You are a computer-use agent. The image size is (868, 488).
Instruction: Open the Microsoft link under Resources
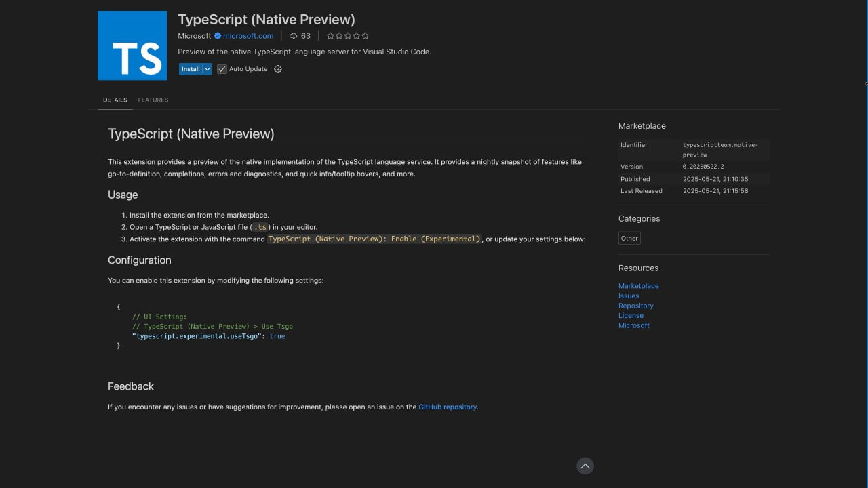click(633, 325)
